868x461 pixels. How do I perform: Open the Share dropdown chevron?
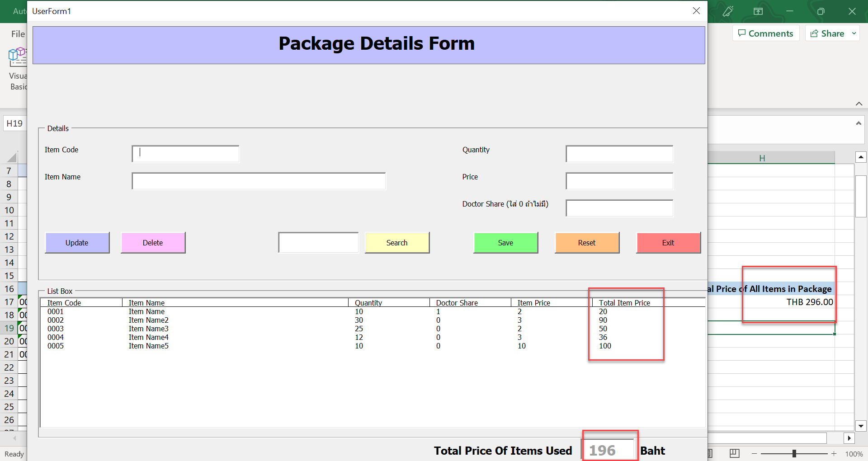[854, 33]
